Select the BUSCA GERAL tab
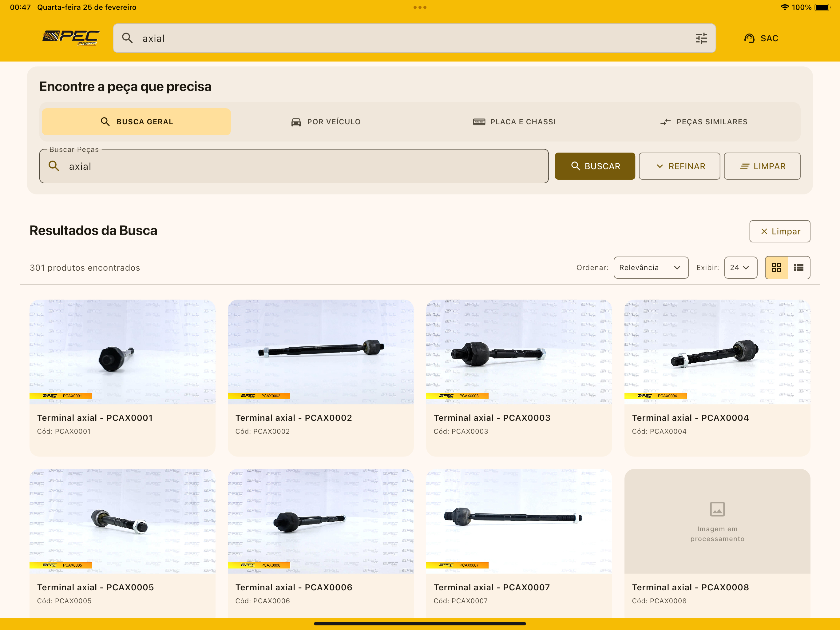This screenshot has width=840, height=630. 136,122
